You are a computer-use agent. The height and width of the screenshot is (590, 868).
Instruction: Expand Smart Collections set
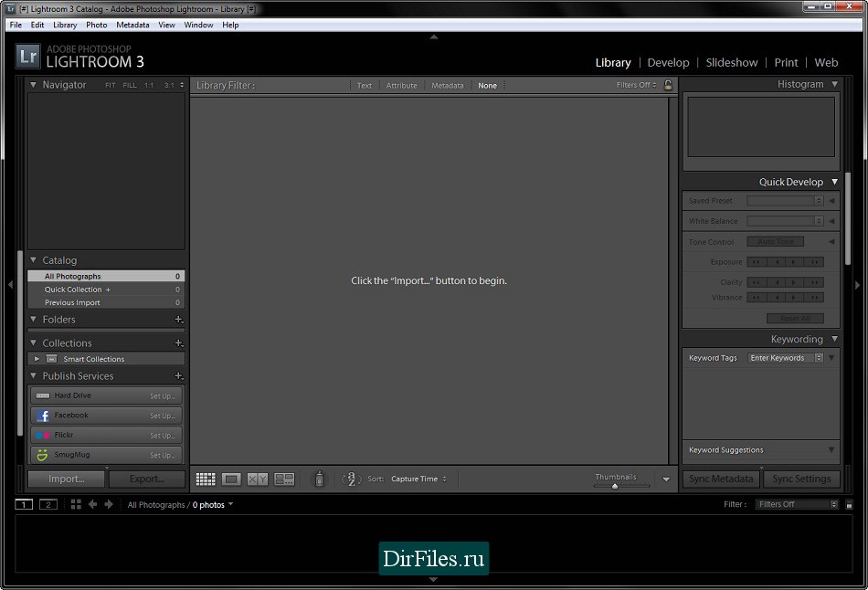point(37,359)
